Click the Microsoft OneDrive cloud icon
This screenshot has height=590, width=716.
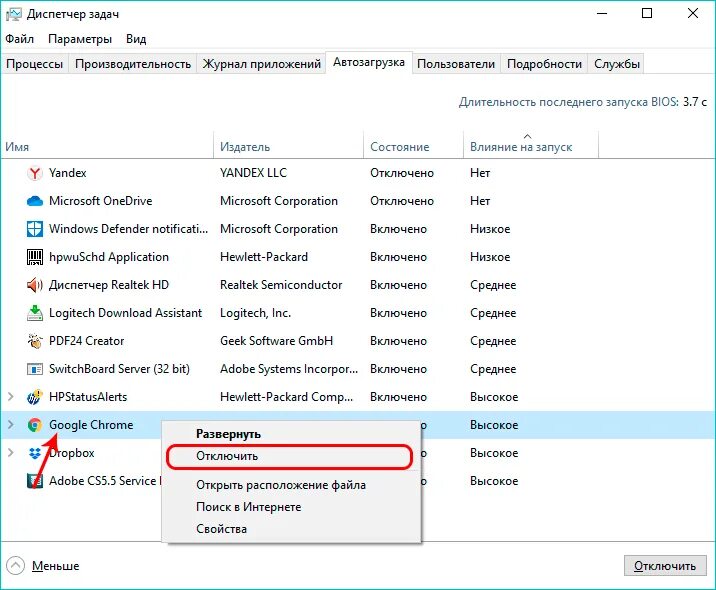click(35, 201)
